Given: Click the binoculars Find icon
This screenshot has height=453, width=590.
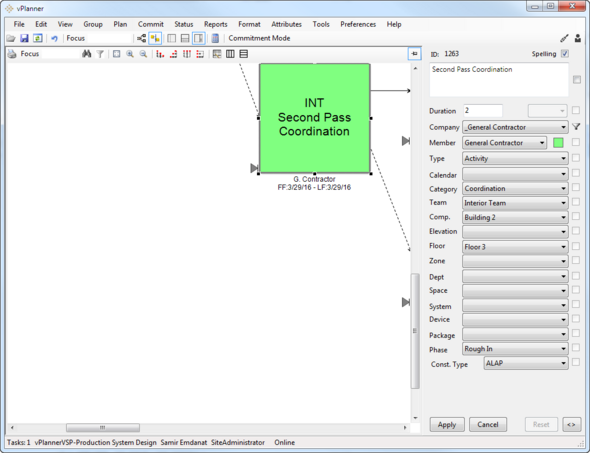Looking at the screenshot, I should (87, 54).
